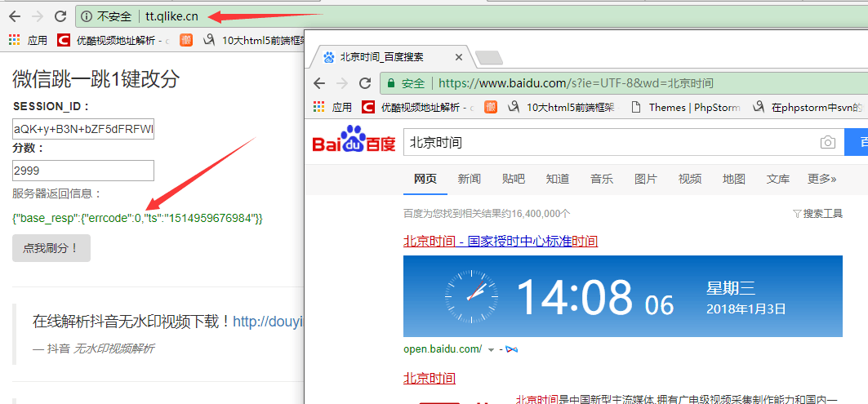The image size is (868, 404).
Task: Click the camera image search icon
Action: point(827,143)
